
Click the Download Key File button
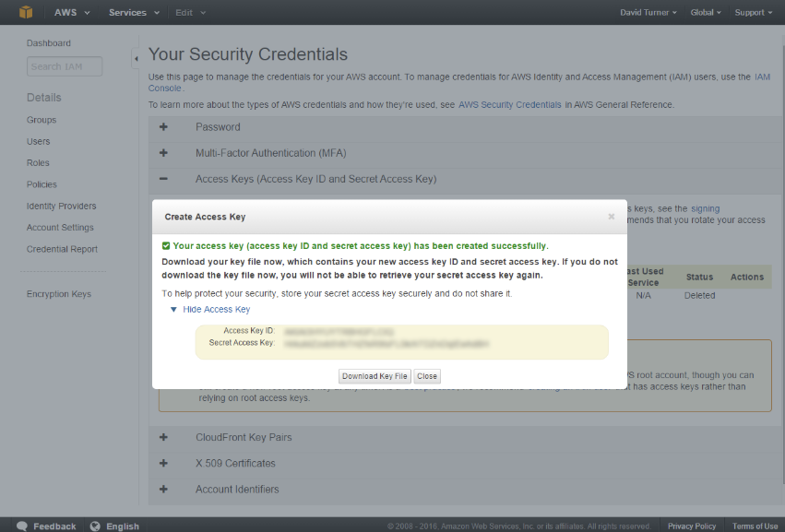point(375,376)
